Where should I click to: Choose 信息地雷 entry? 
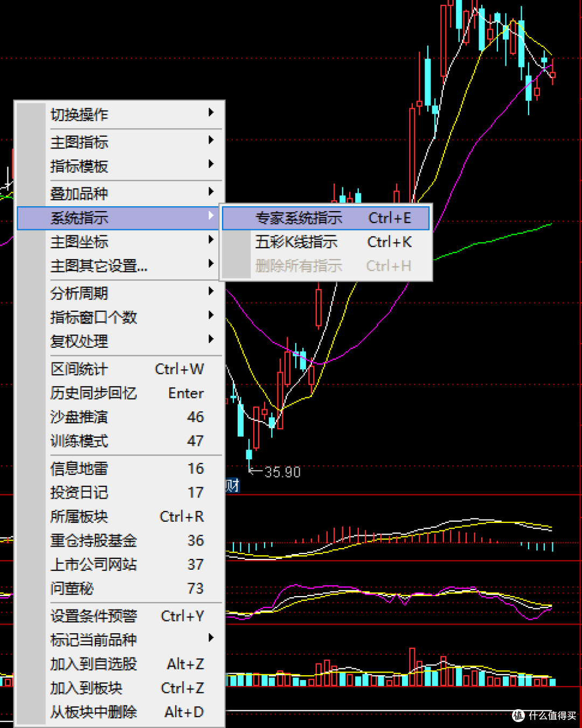click(x=120, y=468)
